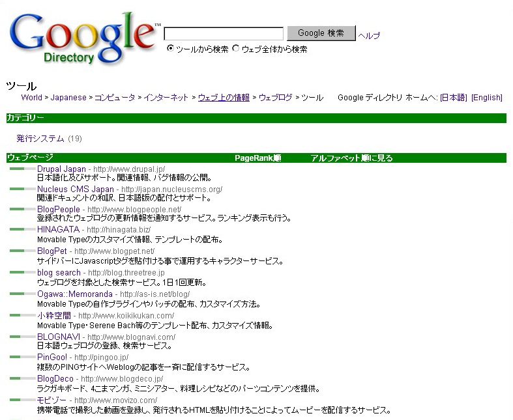Open the コンピュータ breadcrumb link
The image size is (513, 420).
tap(115, 98)
